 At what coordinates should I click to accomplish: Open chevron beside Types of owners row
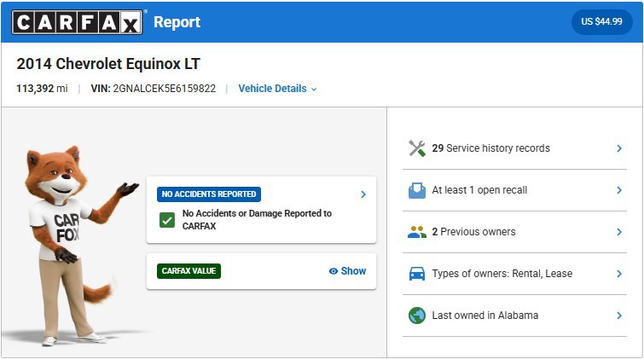pos(619,274)
